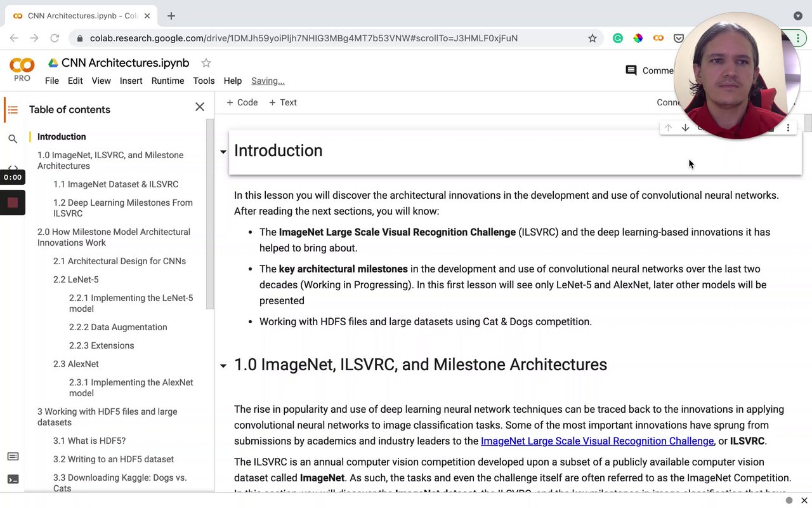Move cell down with arrow icon

(685, 128)
